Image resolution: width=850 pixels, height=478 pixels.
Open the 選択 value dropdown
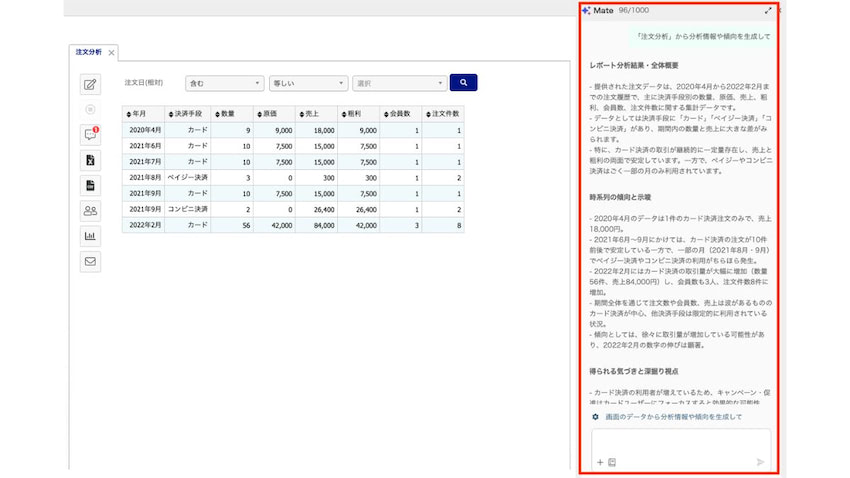click(400, 83)
